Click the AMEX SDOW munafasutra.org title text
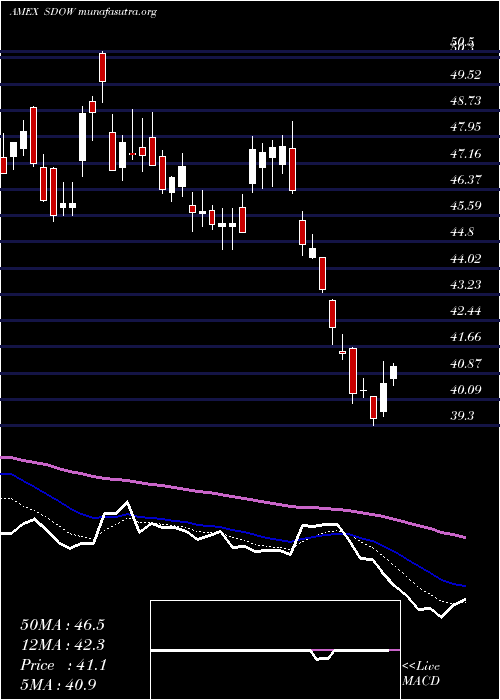This screenshot has height=700, width=500. click(x=83, y=12)
